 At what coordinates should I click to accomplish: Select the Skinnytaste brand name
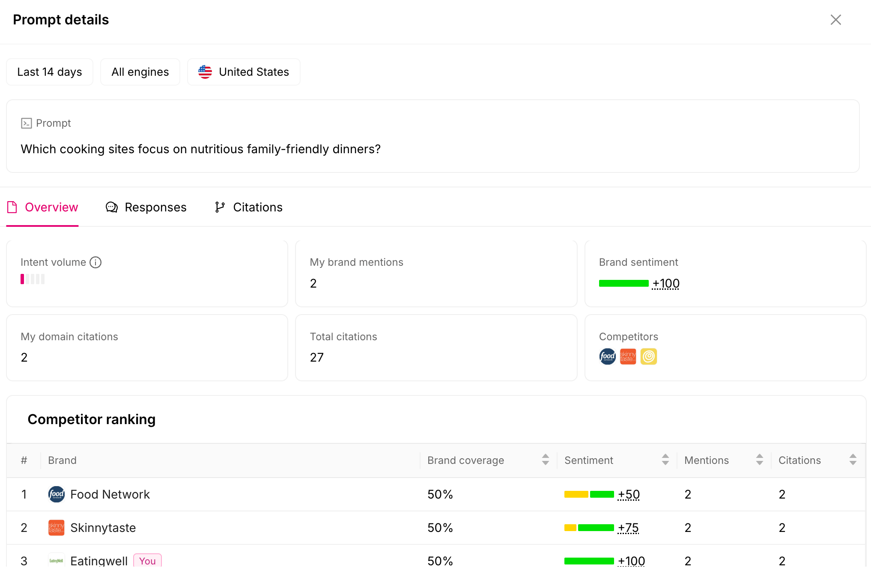(103, 528)
